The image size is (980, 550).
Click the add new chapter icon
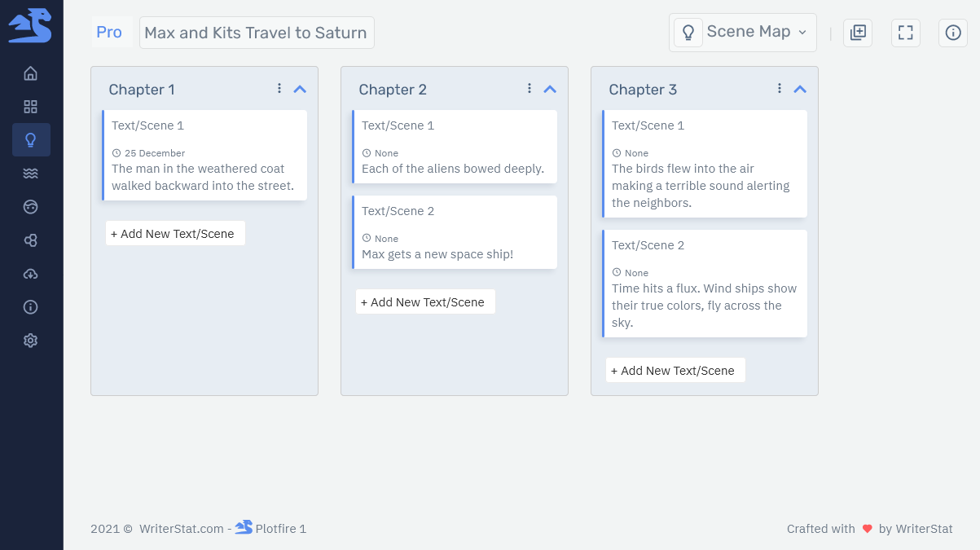click(x=857, y=33)
